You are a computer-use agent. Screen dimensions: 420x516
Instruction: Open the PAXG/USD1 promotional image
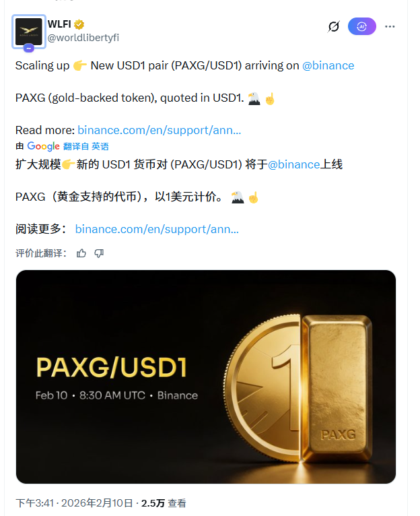point(206,377)
